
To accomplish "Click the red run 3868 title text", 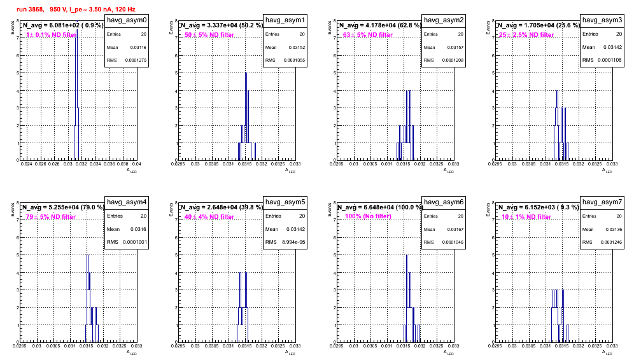I will coord(76,10).
